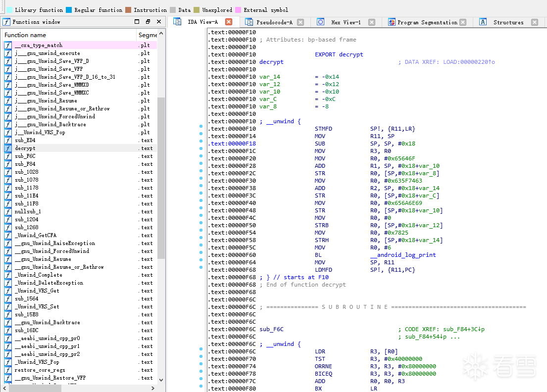Click the Regular function blue legend swatch

69,10
